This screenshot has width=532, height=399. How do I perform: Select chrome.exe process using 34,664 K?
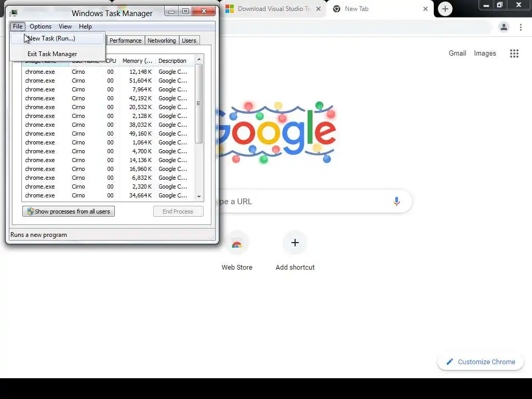click(x=108, y=195)
